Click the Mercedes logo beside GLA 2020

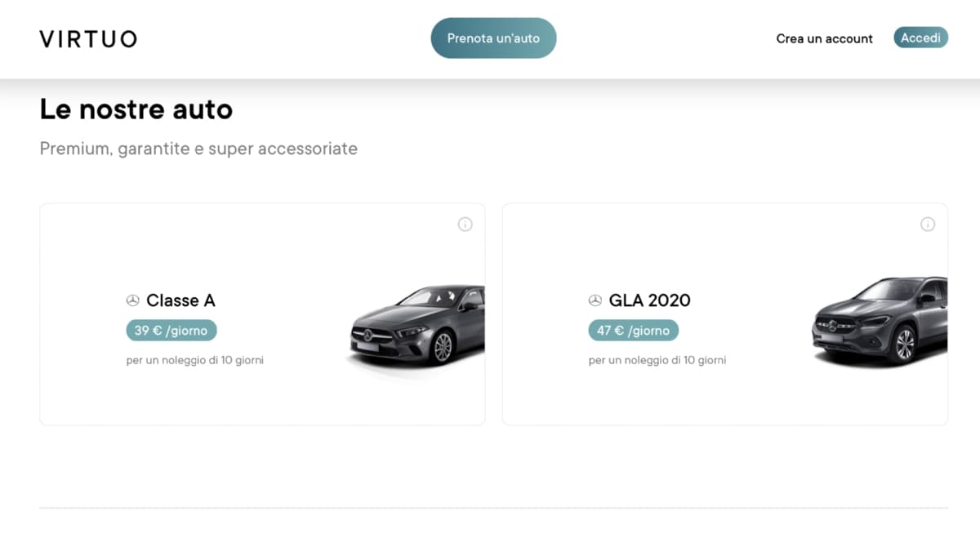point(595,300)
